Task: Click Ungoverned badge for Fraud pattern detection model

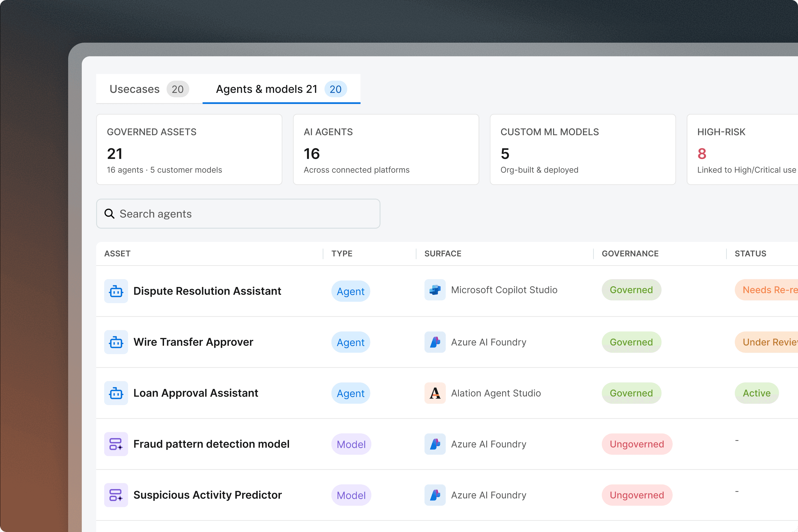Action: [637, 444]
